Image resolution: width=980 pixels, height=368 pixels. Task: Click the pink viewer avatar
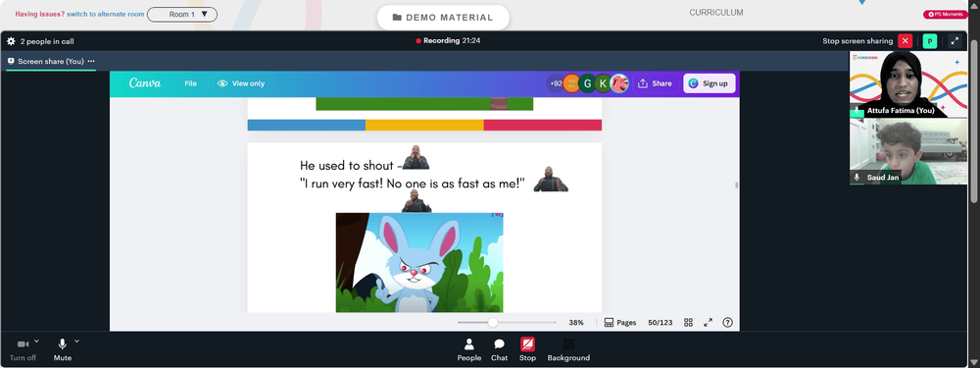pos(619,83)
